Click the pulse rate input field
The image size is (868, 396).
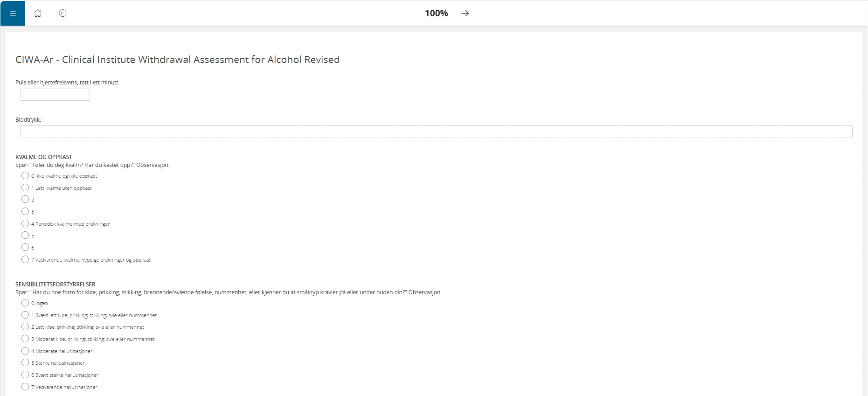tap(55, 95)
